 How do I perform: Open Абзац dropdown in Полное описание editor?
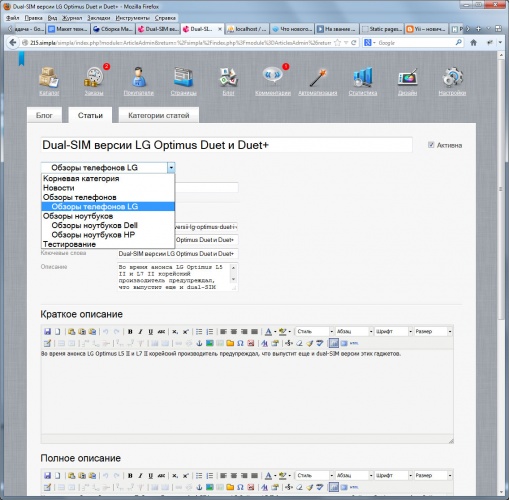click(354, 476)
